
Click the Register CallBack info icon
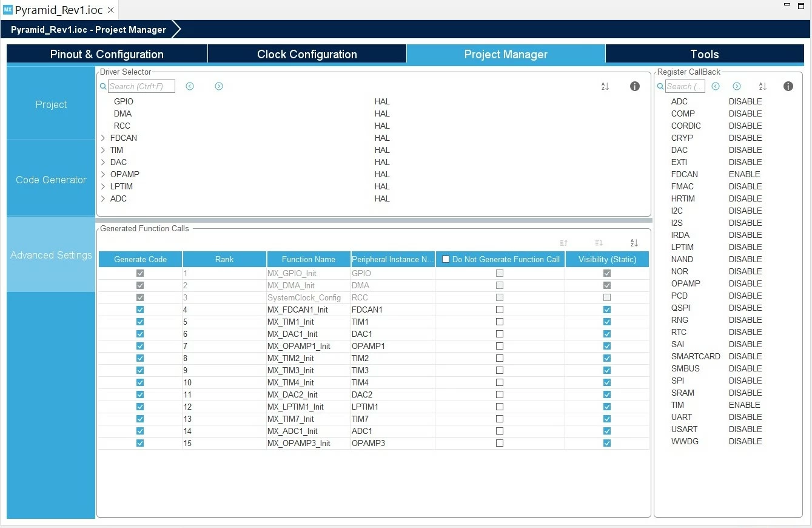[788, 86]
